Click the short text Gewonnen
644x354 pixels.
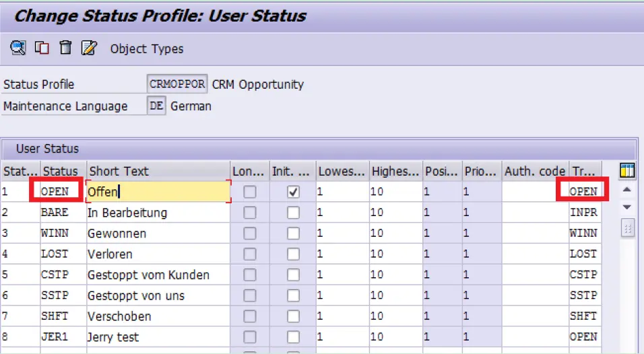[x=117, y=233]
